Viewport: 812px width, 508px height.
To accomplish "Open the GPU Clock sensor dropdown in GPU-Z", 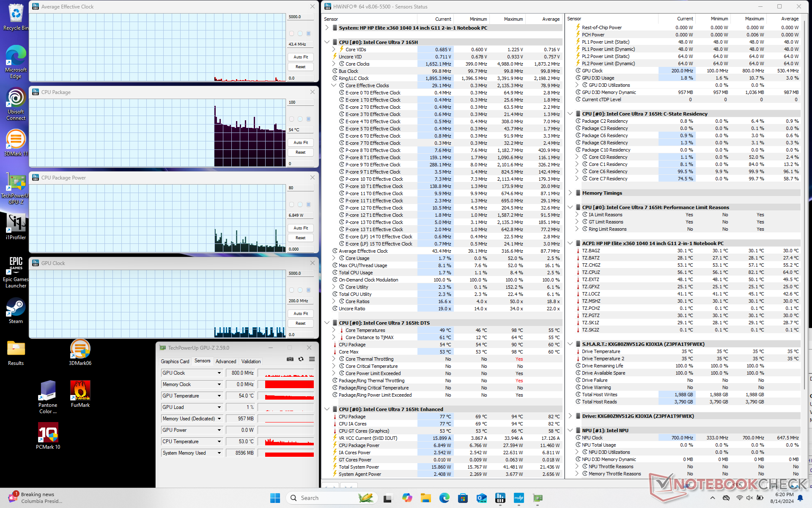I will [219, 373].
